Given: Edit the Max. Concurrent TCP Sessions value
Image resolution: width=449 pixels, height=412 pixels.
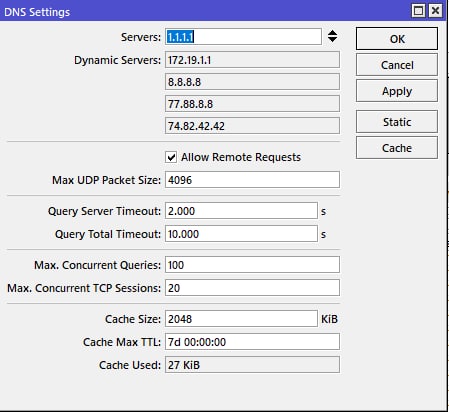Looking at the screenshot, I should [252, 288].
